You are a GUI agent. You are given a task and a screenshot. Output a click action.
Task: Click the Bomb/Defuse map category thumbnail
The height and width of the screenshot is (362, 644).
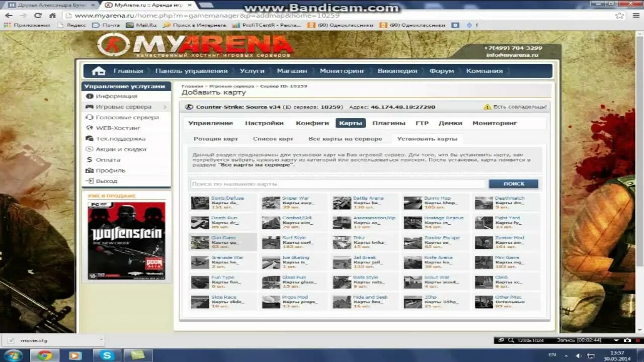coord(200,203)
